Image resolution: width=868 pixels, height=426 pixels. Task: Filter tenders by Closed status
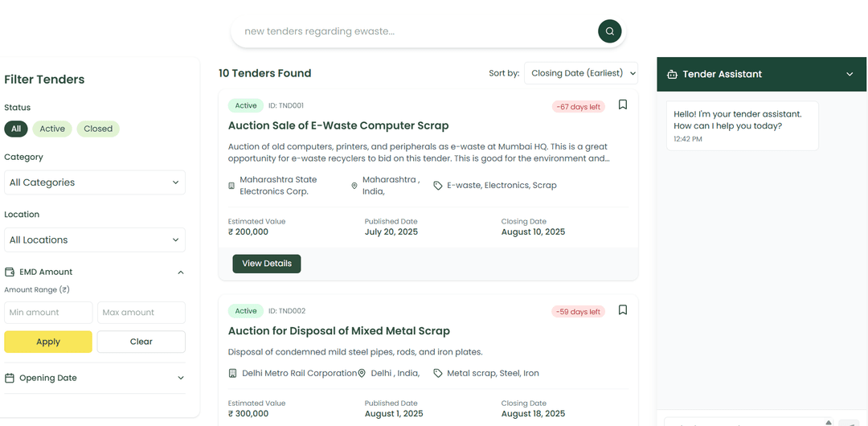pos(98,129)
